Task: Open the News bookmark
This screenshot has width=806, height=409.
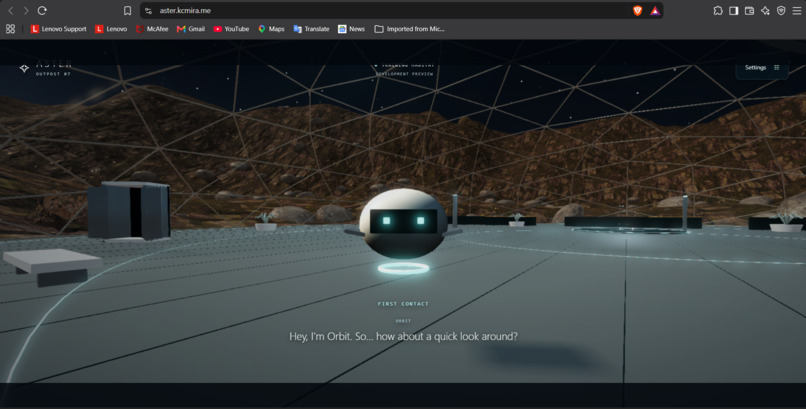Action: 352,29
